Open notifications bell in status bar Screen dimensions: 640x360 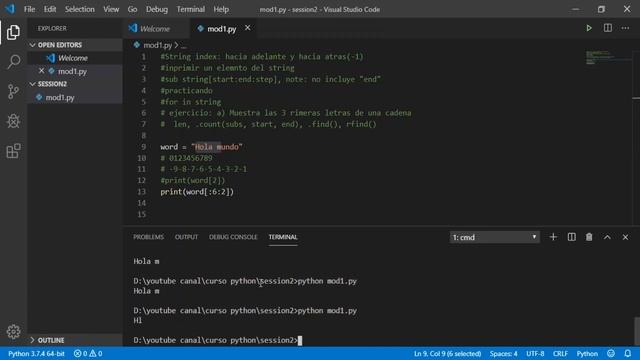(628, 353)
